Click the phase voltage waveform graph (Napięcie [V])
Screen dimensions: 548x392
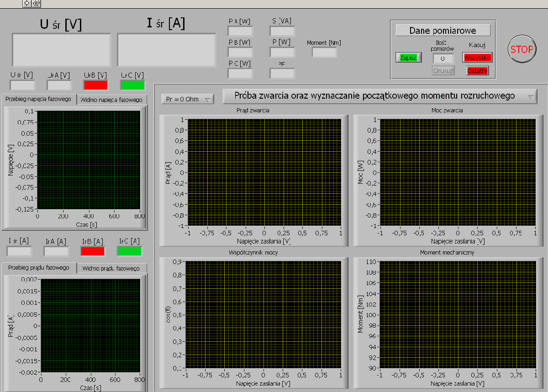[89, 160]
